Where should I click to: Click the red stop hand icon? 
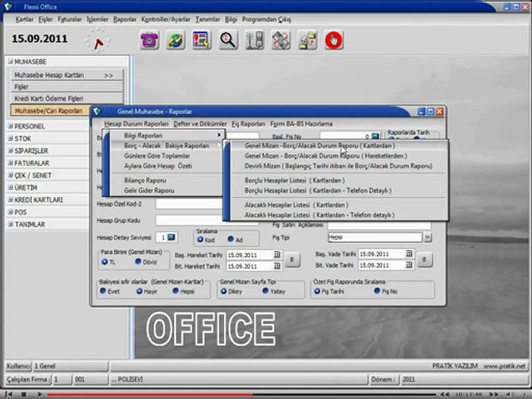pyautogui.click(x=334, y=40)
